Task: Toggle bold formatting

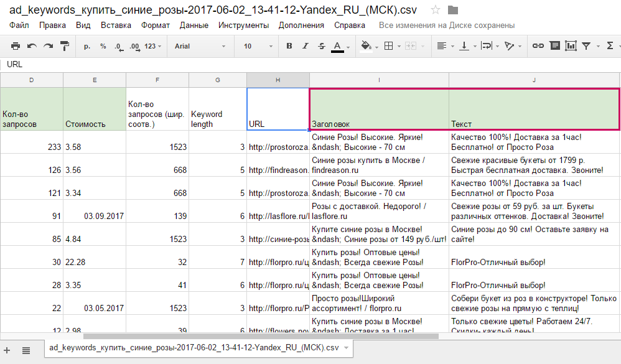Action: pos(289,46)
